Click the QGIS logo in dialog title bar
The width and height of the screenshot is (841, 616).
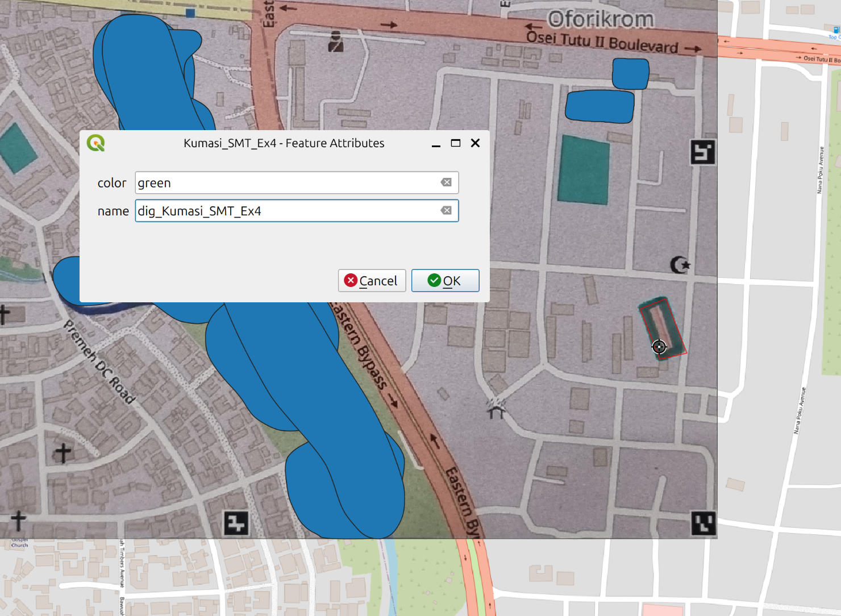point(96,143)
